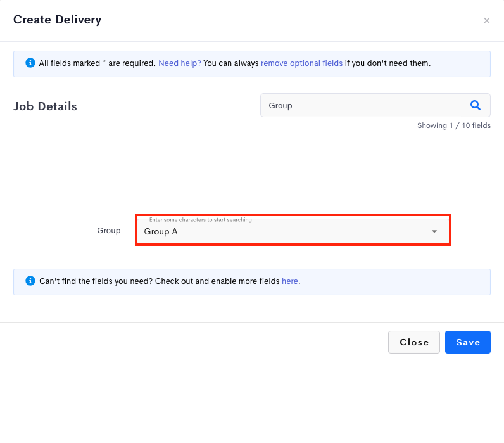This screenshot has width=504, height=443.
Task: Click the info icon beside required fields notice
Action: [x=30, y=63]
